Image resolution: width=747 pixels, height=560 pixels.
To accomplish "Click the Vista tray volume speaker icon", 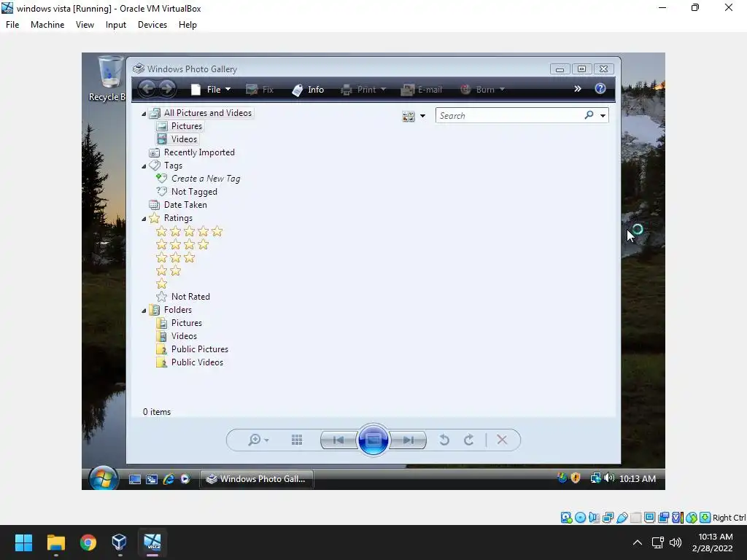I will 609,478.
